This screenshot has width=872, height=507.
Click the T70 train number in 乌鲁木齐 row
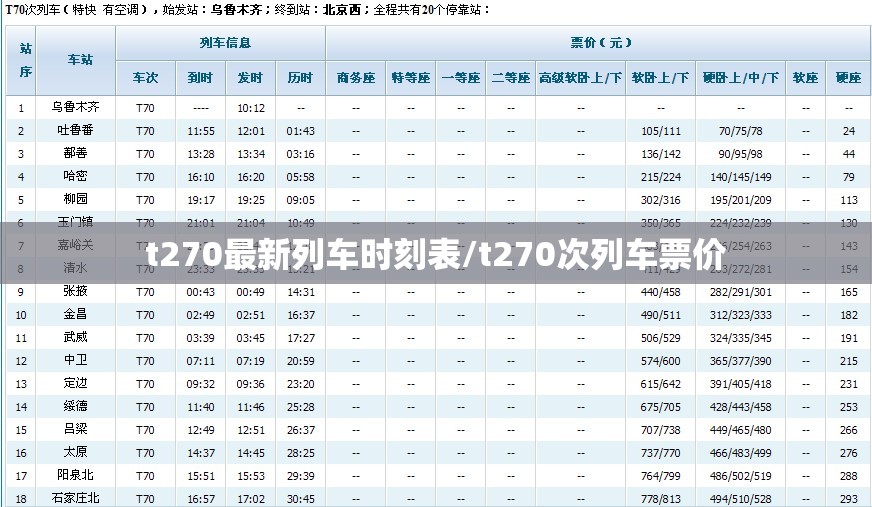[145, 108]
